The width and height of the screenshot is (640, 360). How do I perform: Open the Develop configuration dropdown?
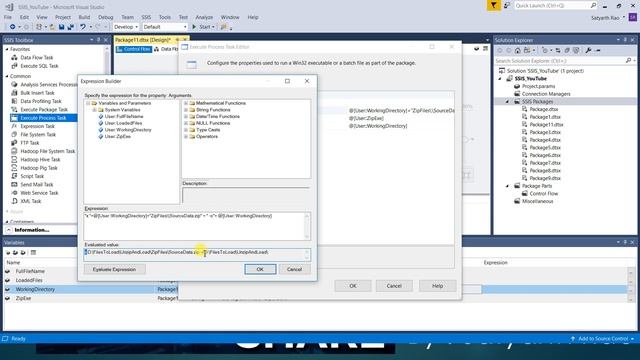(x=126, y=27)
